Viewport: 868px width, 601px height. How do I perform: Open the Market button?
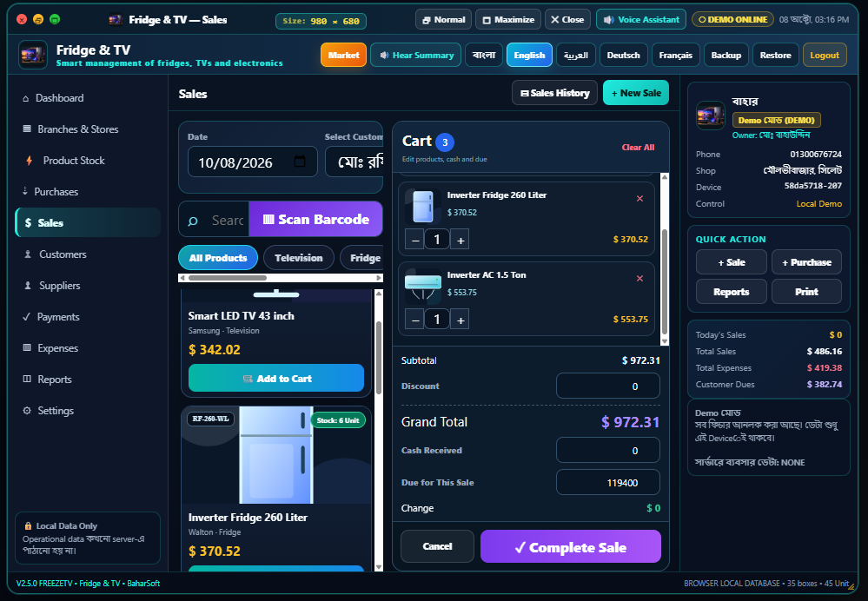click(343, 55)
